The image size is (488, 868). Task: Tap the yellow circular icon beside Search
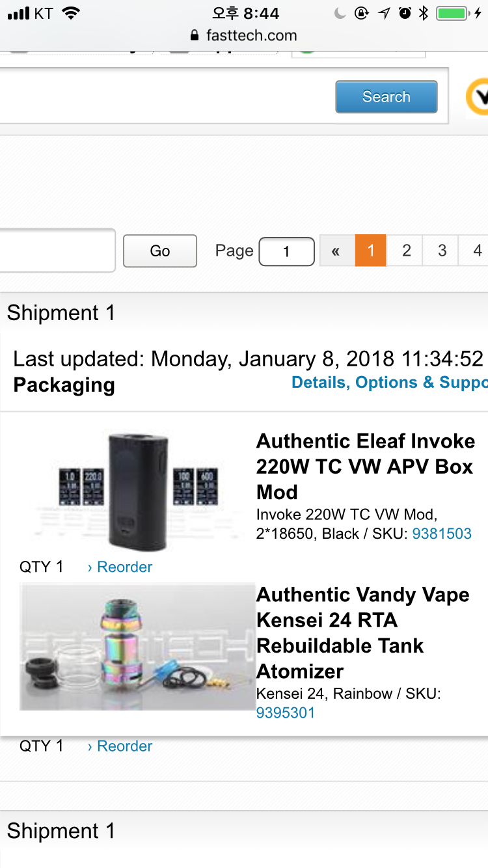click(x=478, y=97)
